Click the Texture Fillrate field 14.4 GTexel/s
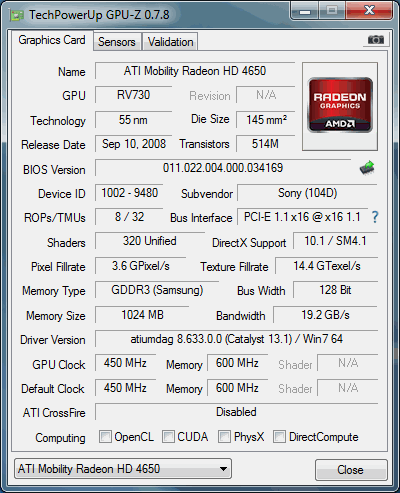 click(x=327, y=266)
